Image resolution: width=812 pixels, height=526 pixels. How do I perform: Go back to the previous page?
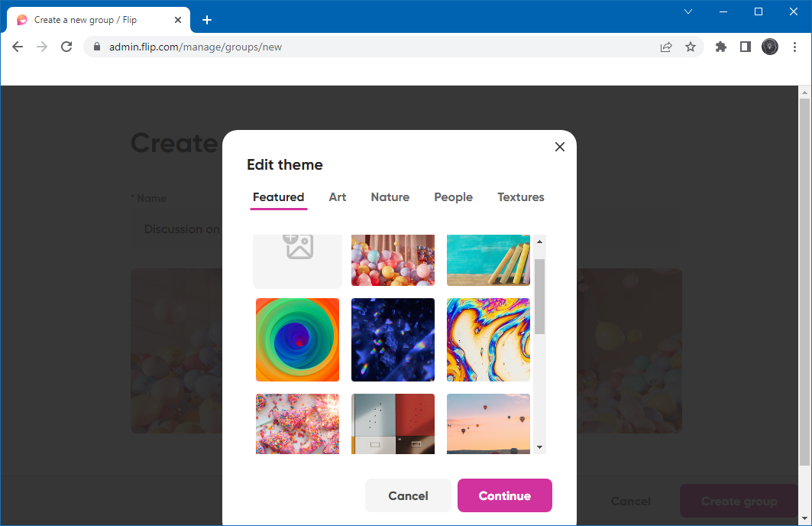pos(18,47)
